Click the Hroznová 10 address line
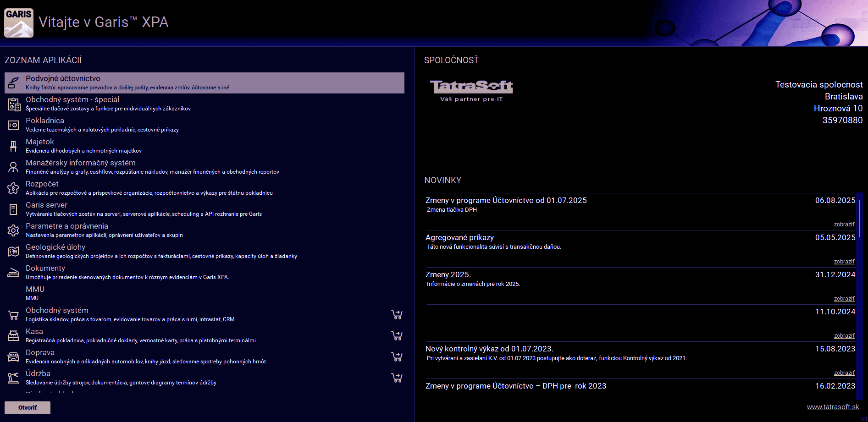The image size is (868, 422). (838, 109)
